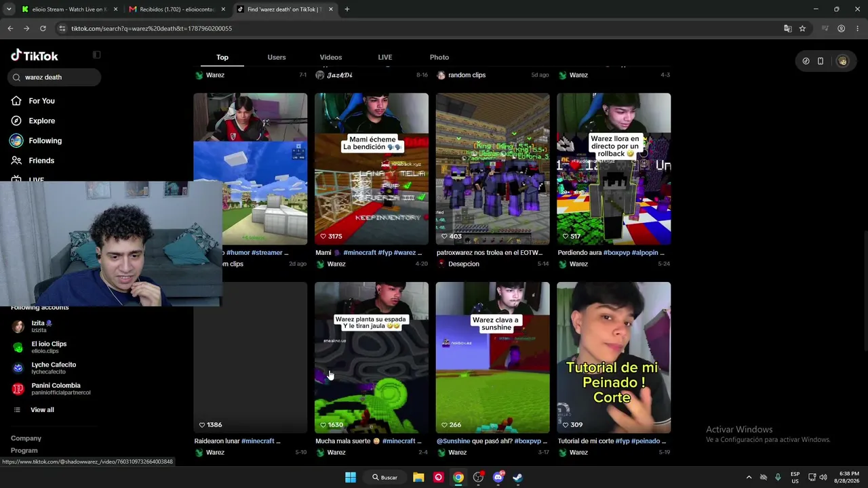Switch to the LIVE search tab
Viewport: 868px width, 488px height.
[x=385, y=58]
